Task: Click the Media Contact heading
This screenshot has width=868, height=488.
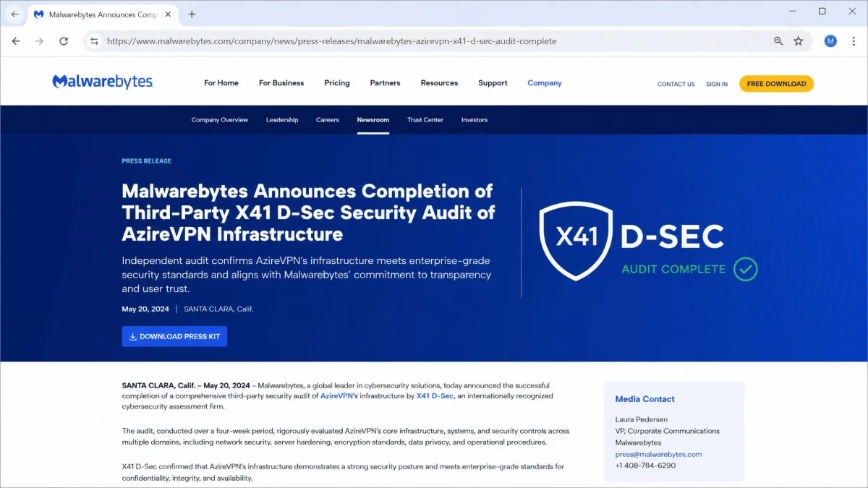Action: point(644,399)
